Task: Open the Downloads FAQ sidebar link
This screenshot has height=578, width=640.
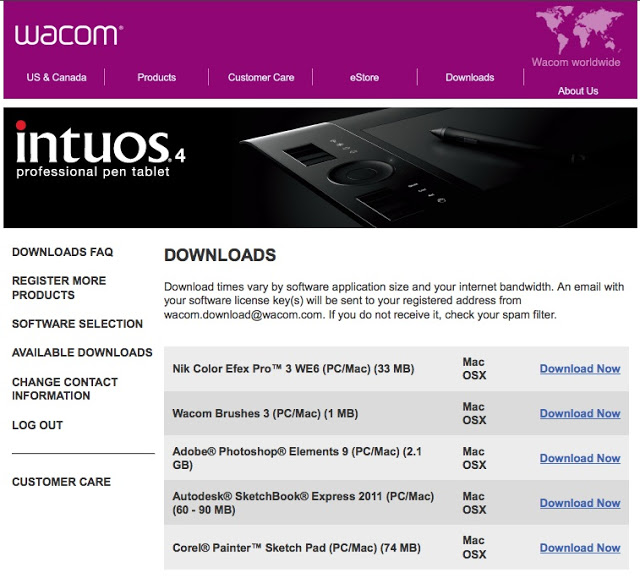Action: coord(62,252)
